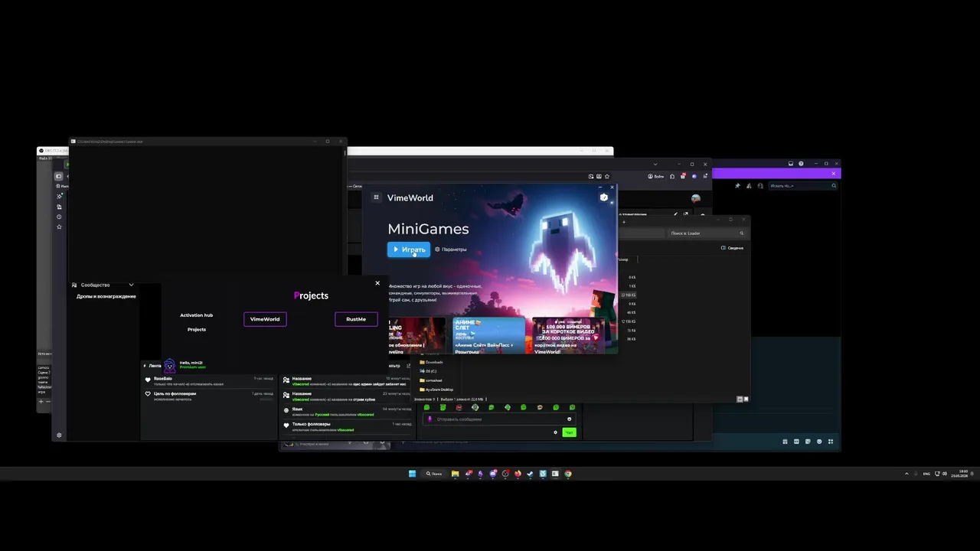The height and width of the screenshot is (551, 980).
Task: Click the Играть play button in VimeWorld
Action: (x=408, y=249)
